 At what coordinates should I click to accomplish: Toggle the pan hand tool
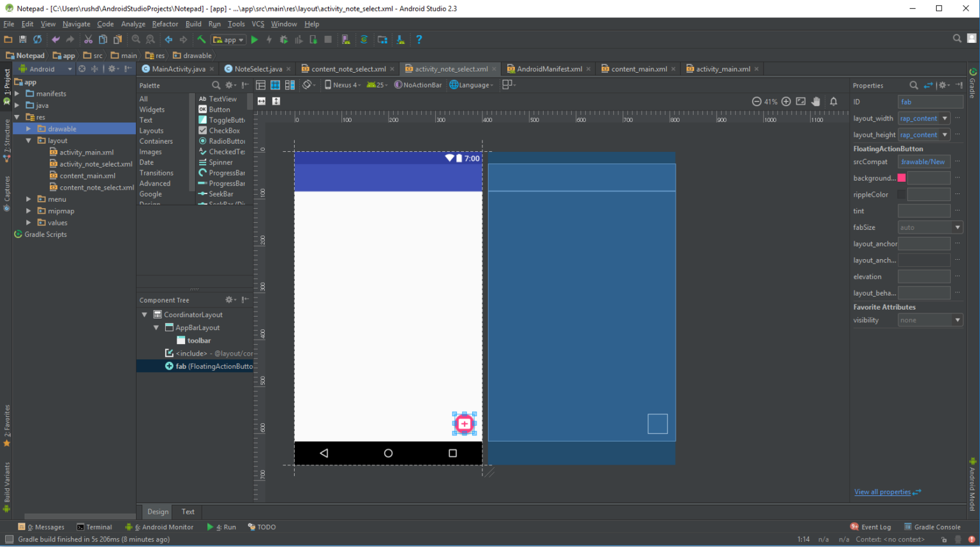tap(816, 101)
